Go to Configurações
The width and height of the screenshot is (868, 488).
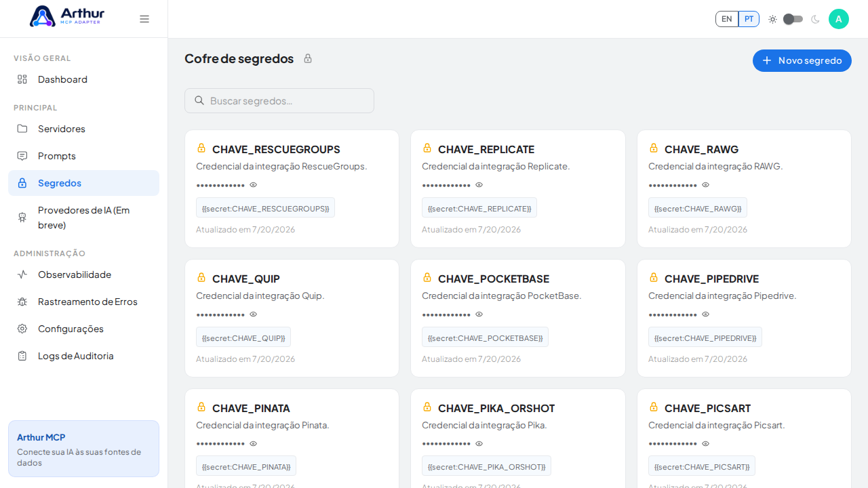click(x=83, y=329)
